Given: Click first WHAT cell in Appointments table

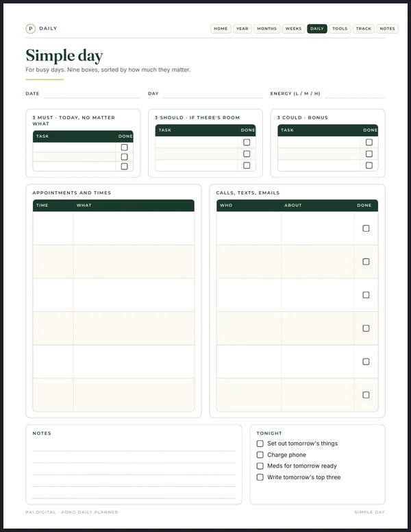Looking at the screenshot, I should point(134,228).
